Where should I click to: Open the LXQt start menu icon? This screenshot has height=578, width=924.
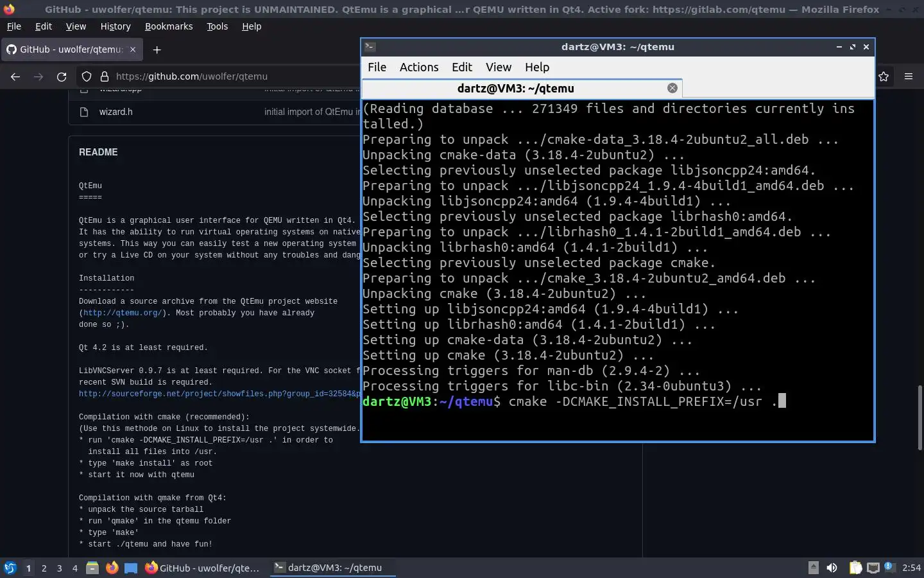[x=10, y=568]
